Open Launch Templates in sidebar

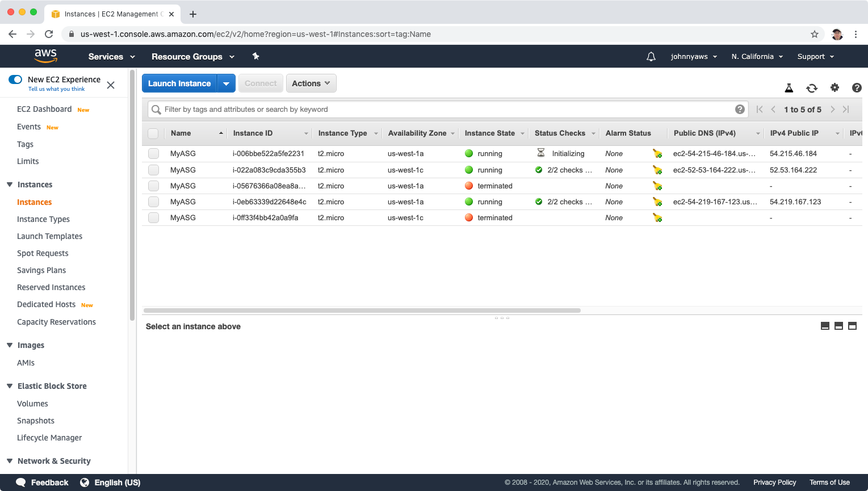49,236
